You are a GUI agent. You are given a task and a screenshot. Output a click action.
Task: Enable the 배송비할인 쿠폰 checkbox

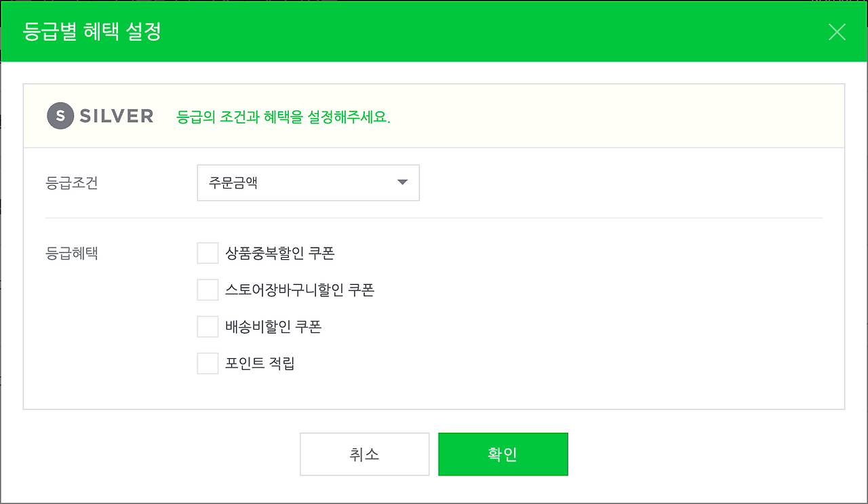pyautogui.click(x=208, y=326)
